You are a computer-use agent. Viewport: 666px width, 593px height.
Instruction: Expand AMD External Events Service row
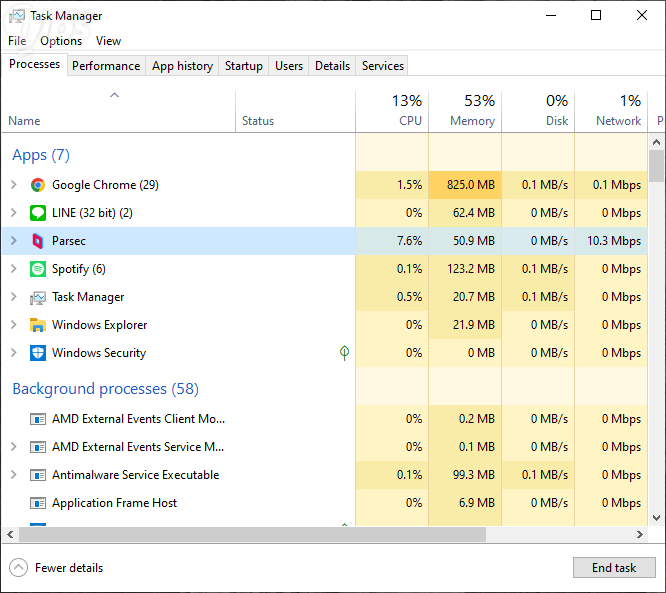pyautogui.click(x=14, y=447)
